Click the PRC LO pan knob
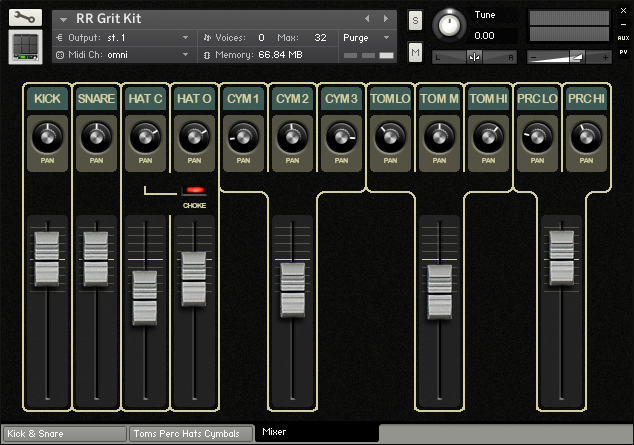634x445 pixels. (x=537, y=138)
